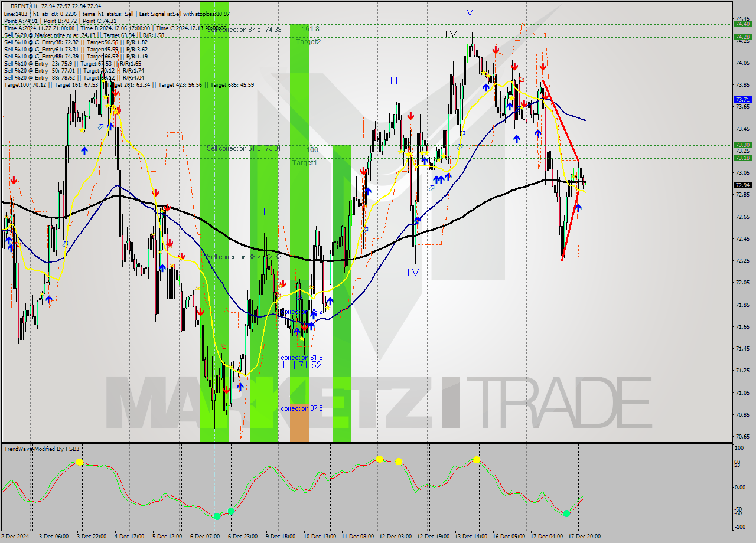Click the 'I I | 71.52' wave label
The width and height of the screenshot is (756, 543).
[x=302, y=365]
